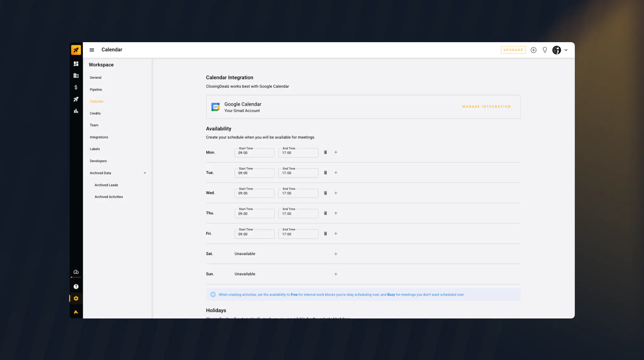
Task: Edit Friday End Time field
Action: [x=298, y=234]
